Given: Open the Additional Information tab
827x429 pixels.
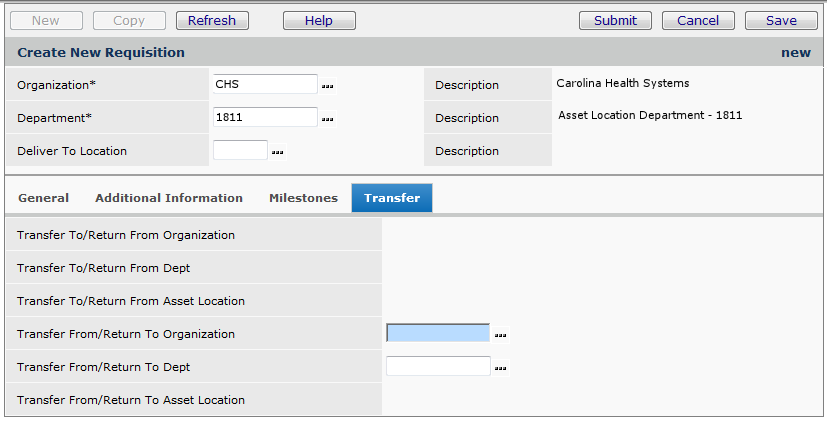Looking at the screenshot, I should point(169,198).
